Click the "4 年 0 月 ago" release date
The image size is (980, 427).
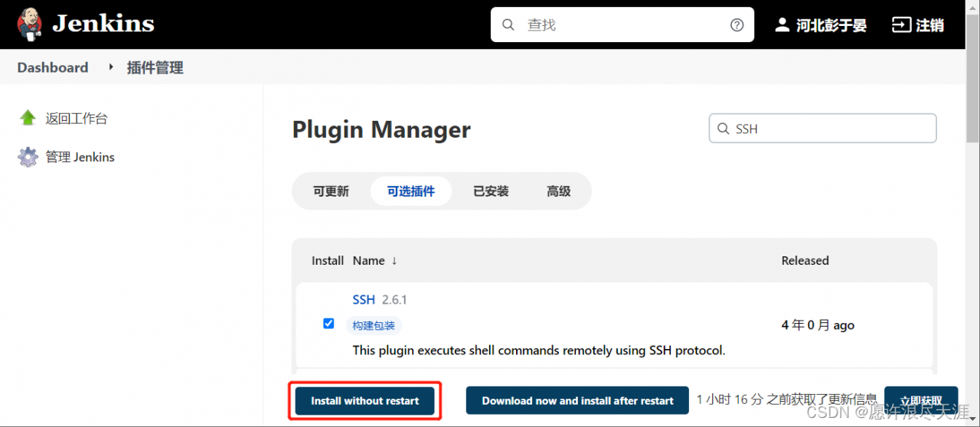point(818,325)
